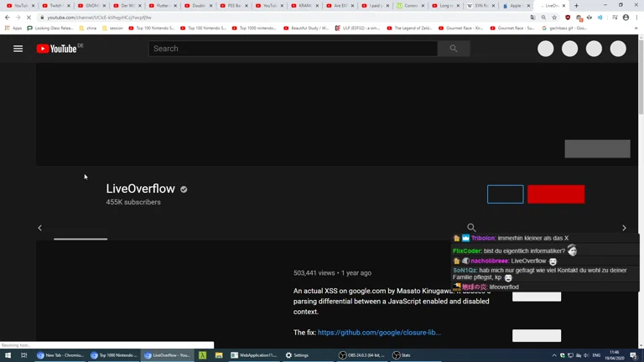Image resolution: width=644 pixels, height=362 pixels.
Task: Open a new browser tab
Action: pyautogui.click(x=576, y=6)
